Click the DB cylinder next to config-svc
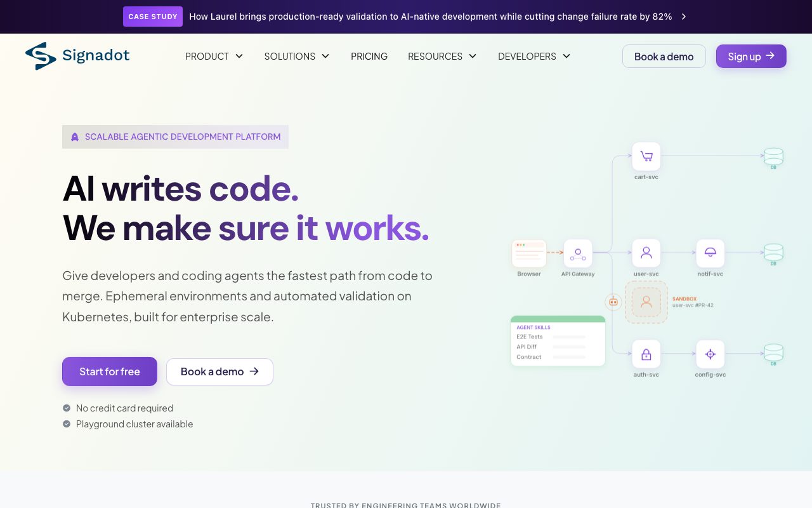812x508 pixels. [x=773, y=354]
